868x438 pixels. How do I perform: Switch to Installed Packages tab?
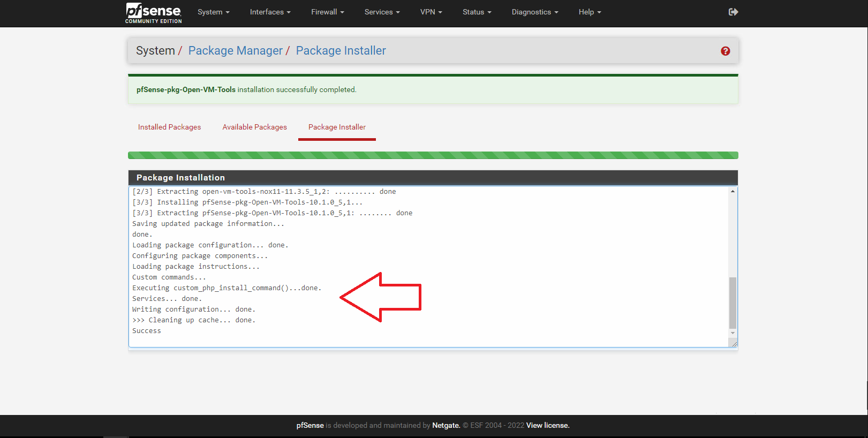(170, 127)
